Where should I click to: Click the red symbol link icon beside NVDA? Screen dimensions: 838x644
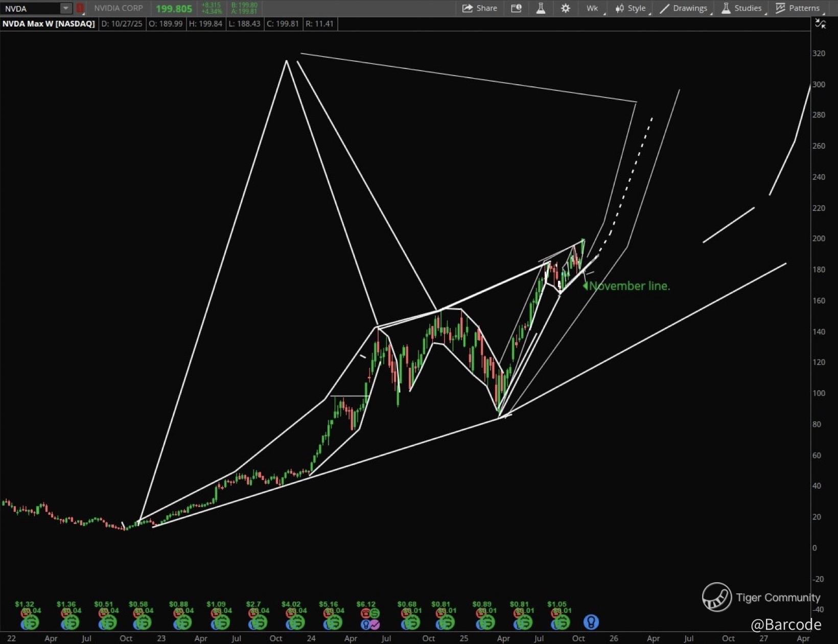[x=80, y=8]
